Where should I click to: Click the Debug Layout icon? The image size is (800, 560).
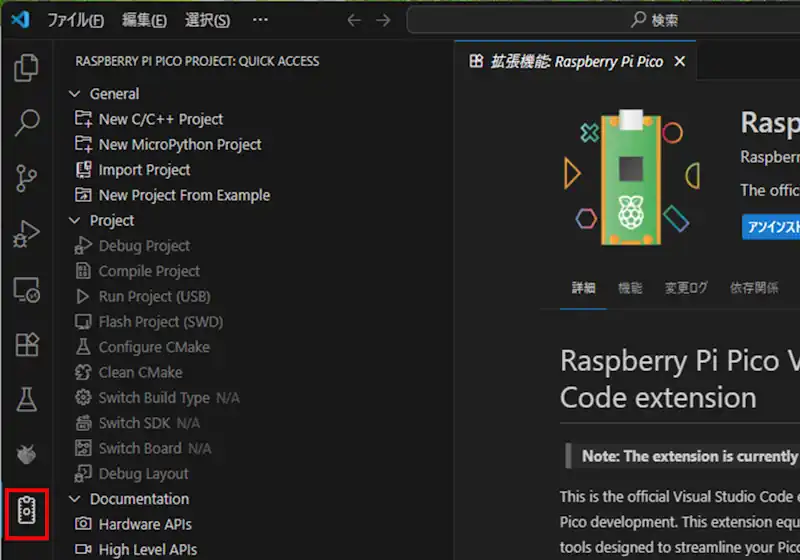click(83, 474)
